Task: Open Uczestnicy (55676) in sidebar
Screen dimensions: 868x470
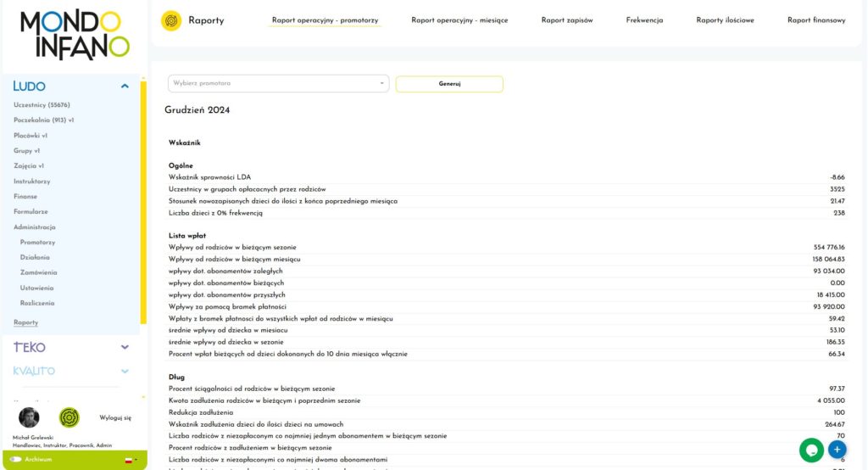Action: 42,104
